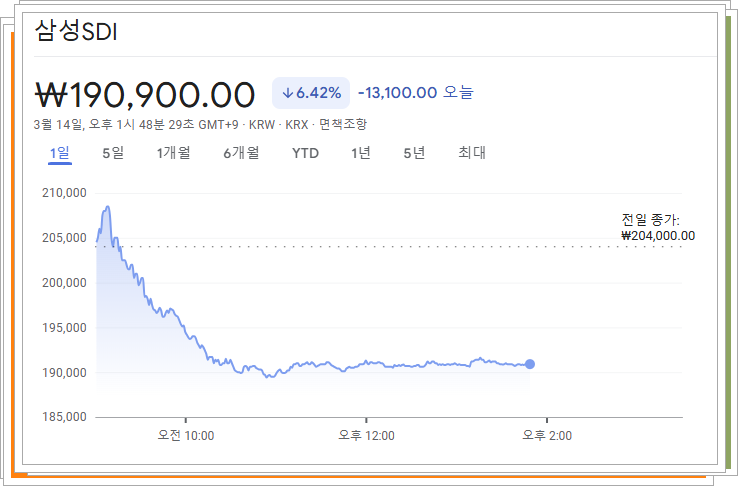Image resolution: width=738 pixels, height=486 pixels.
Task: Click the current price point marker
Action: (x=530, y=364)
